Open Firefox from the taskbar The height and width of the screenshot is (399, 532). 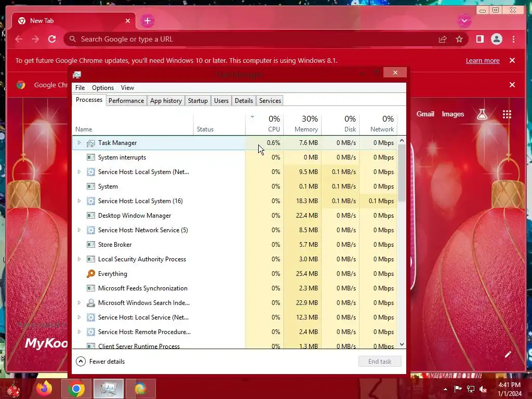[x=45, y=389]
